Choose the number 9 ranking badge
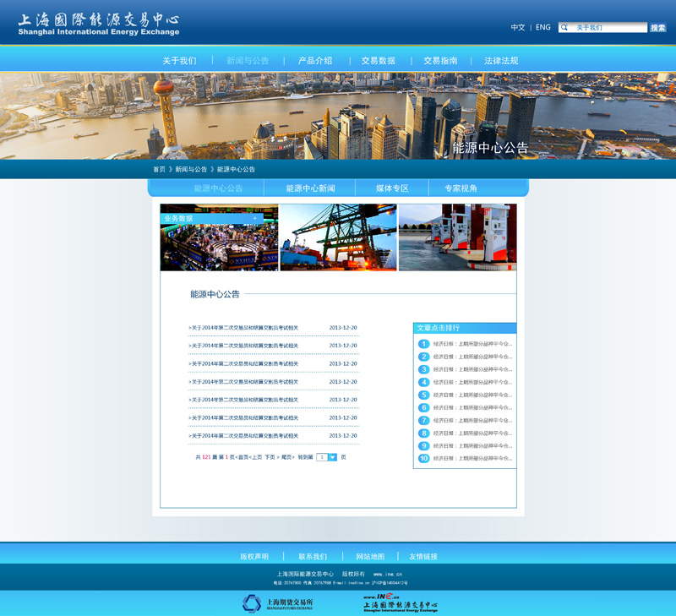Image resolution: width=676 pixels, height=616 pixels. [424, 445]
